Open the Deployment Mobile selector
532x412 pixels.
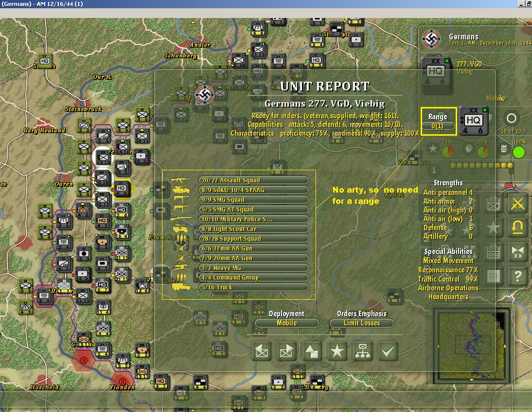[x=287, y=323]
